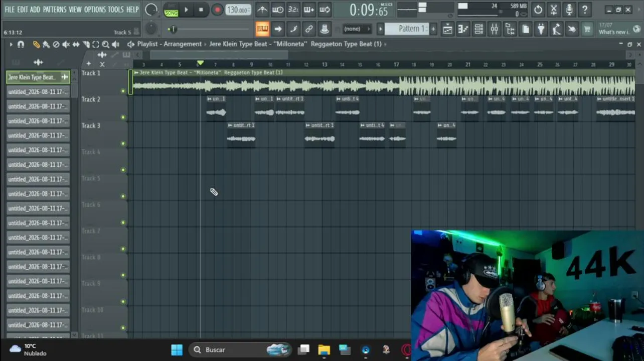The height and width of the screenshot is (361, 644).
Task: Open the Playlist view icon
Action: (447, 29)
